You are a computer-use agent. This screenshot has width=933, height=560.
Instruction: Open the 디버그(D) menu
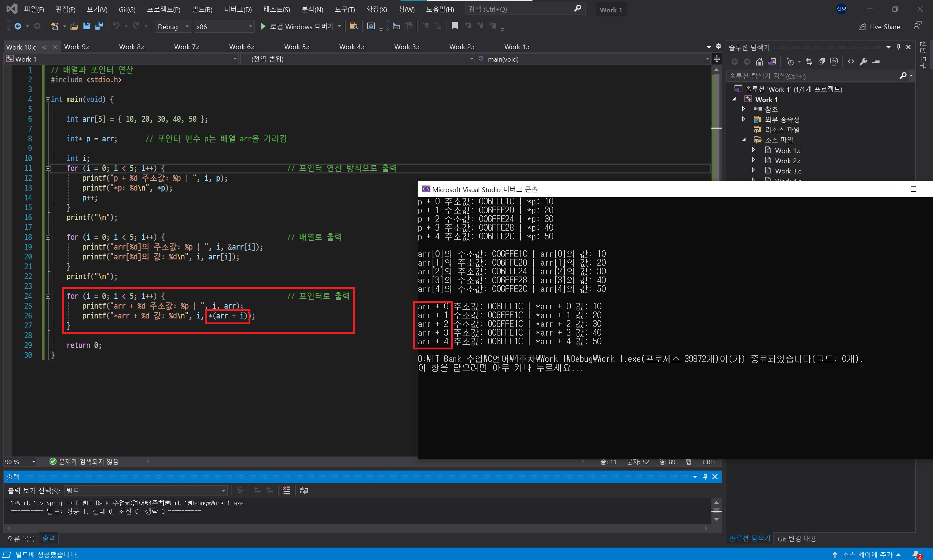click(238, 9)
